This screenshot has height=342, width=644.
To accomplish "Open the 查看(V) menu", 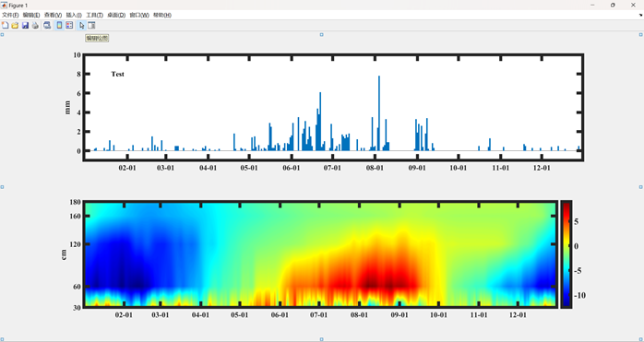I will tap(53, 15).
